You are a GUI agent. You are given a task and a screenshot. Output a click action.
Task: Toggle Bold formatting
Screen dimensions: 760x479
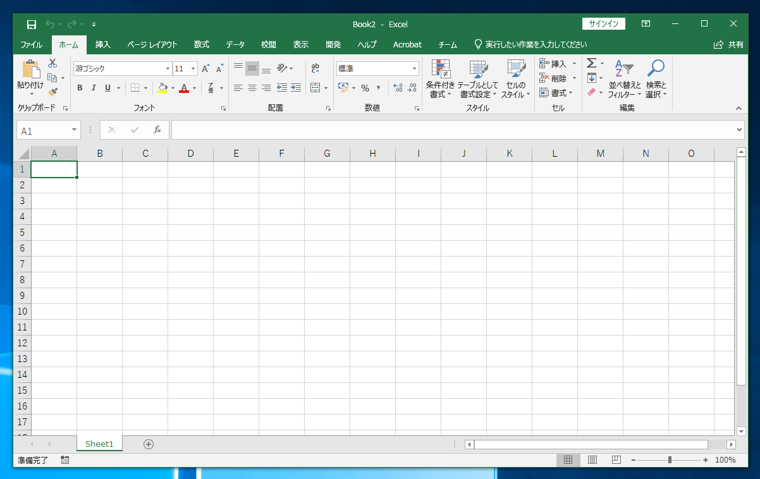pyautogui.click(x=80, y=88)
